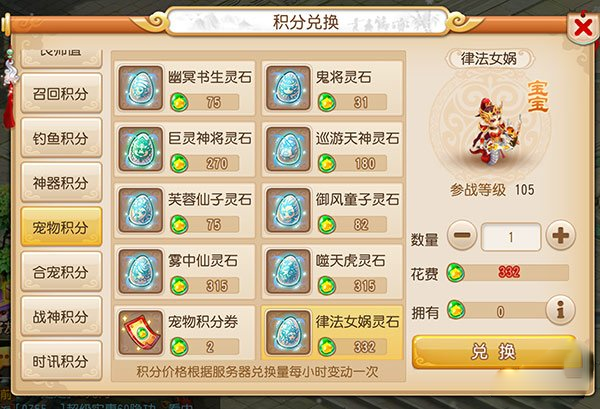Pick the 噬天虎灵石 egg icon
This screenshot has height=409, width=600.
click(x=288, y=272)
